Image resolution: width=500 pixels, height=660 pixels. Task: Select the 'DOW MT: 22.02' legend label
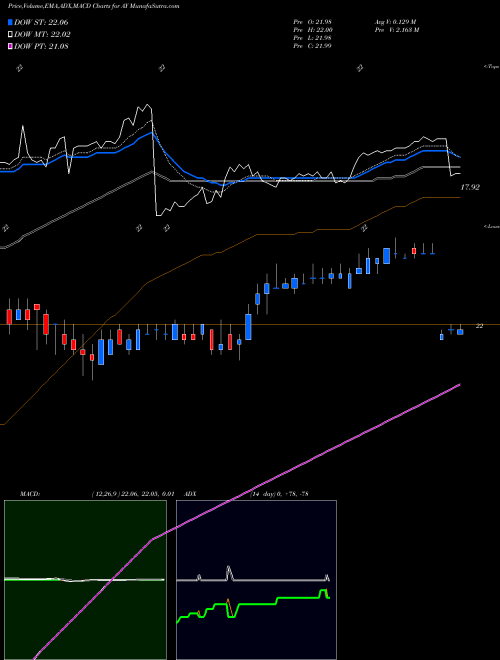42,35
